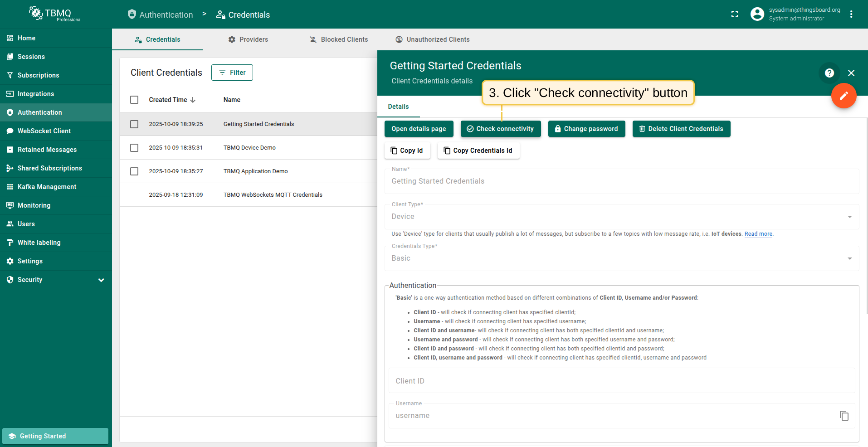The width and height of the screenshot is (868, 447).
Task: Open the three-dot user menu
Action: click(851, 15)
